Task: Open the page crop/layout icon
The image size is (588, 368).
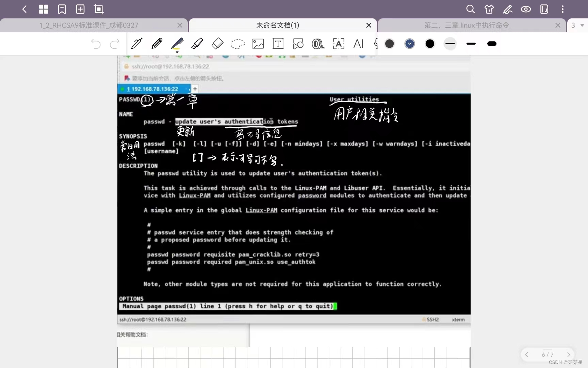Action: (x=99, y=9)
